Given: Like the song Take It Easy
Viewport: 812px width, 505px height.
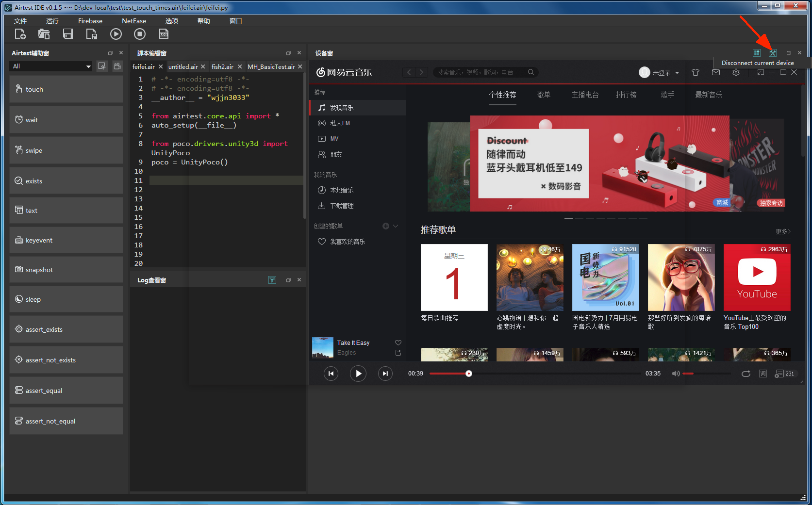Looking at the screenshot, I should point(398,342).
